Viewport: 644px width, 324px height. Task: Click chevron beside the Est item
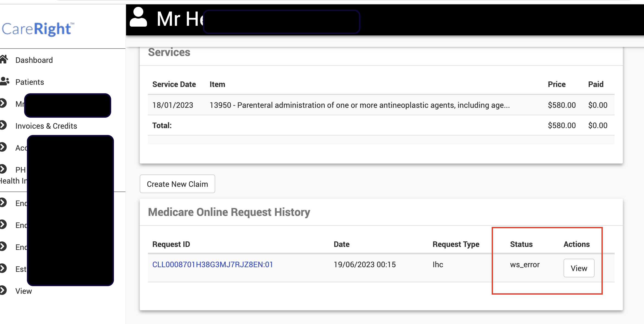coord(3,268)
